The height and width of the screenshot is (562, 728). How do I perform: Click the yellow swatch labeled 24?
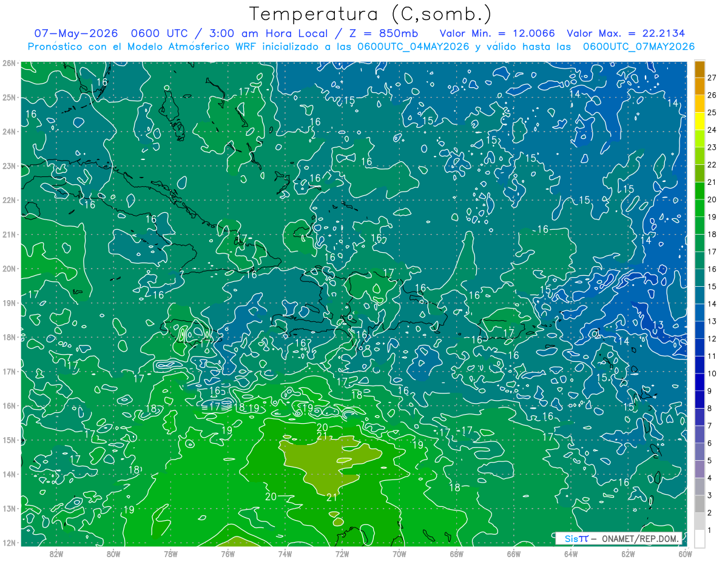pyautogui.click(x=699, y=122)
